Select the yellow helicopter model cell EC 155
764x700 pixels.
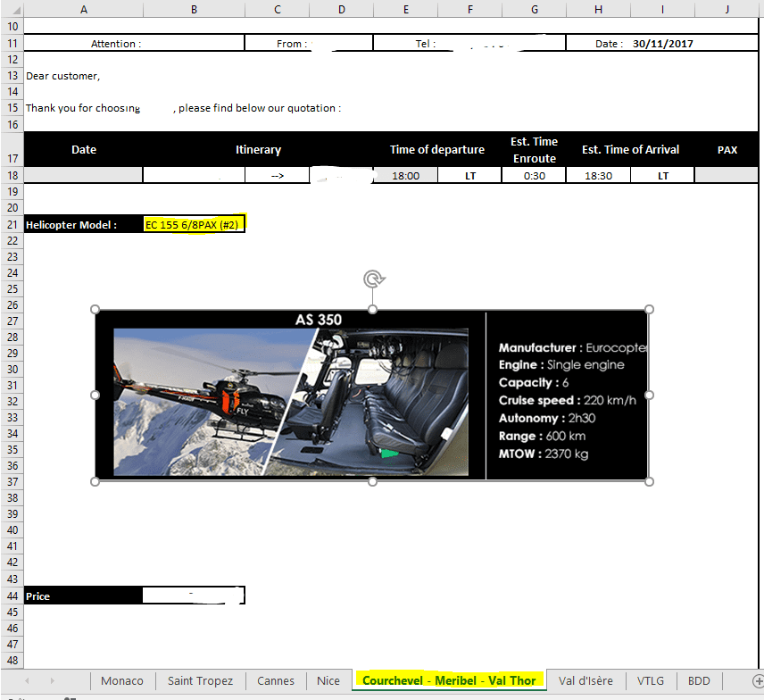[x=194, y=225]
